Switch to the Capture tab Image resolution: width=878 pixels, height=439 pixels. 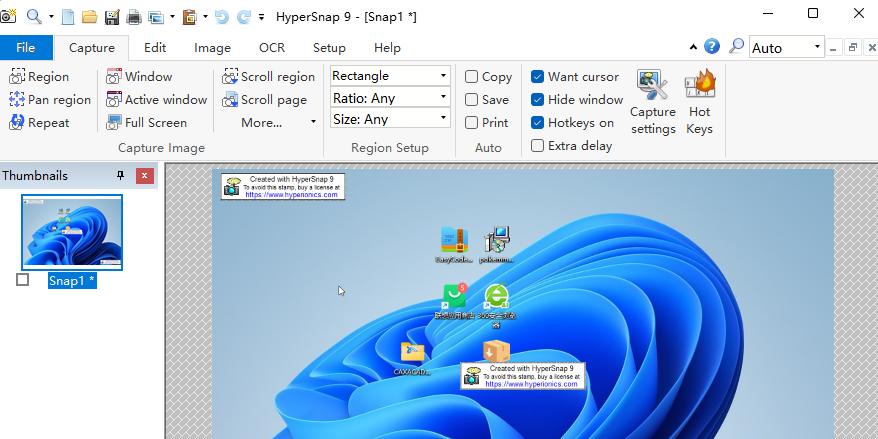pos(92,48)
